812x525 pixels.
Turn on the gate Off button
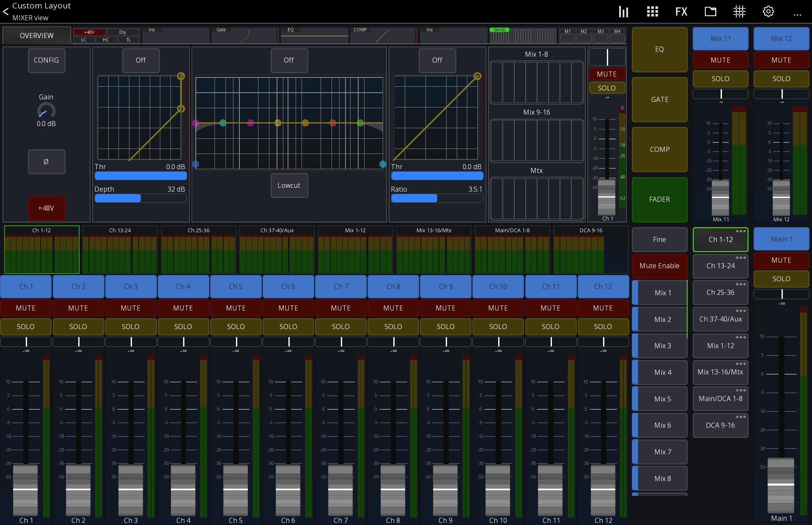[141, 60]
